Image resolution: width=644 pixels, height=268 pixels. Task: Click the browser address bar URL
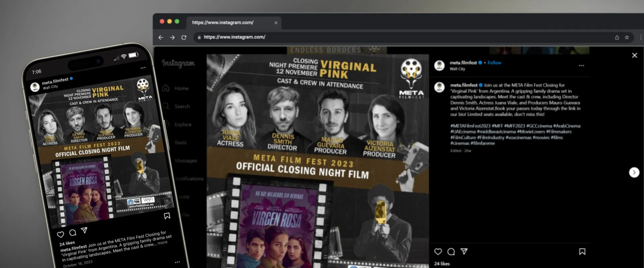click(234, 37)
